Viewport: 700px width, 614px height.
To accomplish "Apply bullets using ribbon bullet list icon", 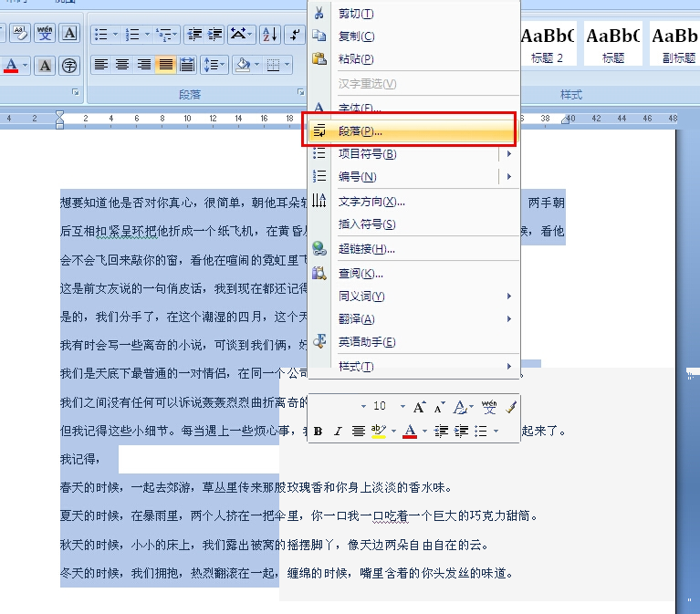I will (101, 35).
